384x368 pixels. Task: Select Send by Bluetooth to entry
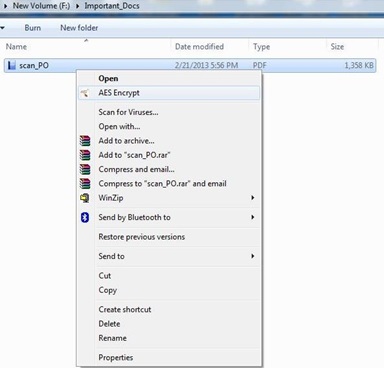168,218
